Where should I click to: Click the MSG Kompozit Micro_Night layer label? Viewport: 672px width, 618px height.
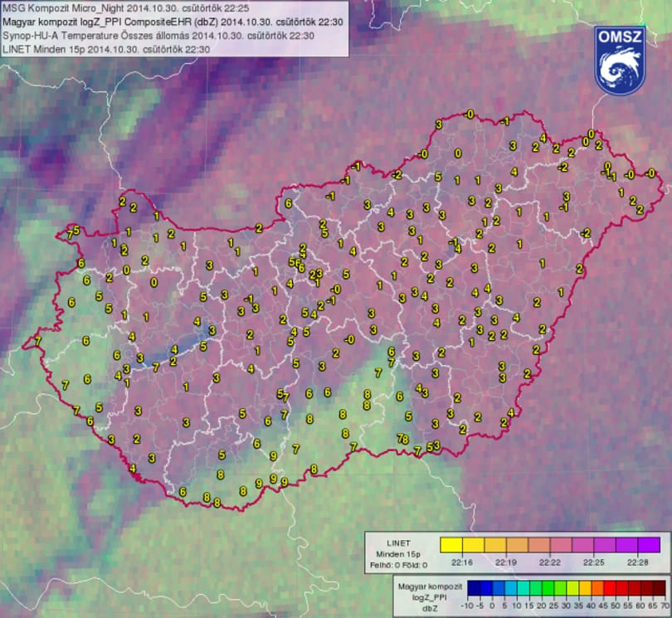[125, 8]
